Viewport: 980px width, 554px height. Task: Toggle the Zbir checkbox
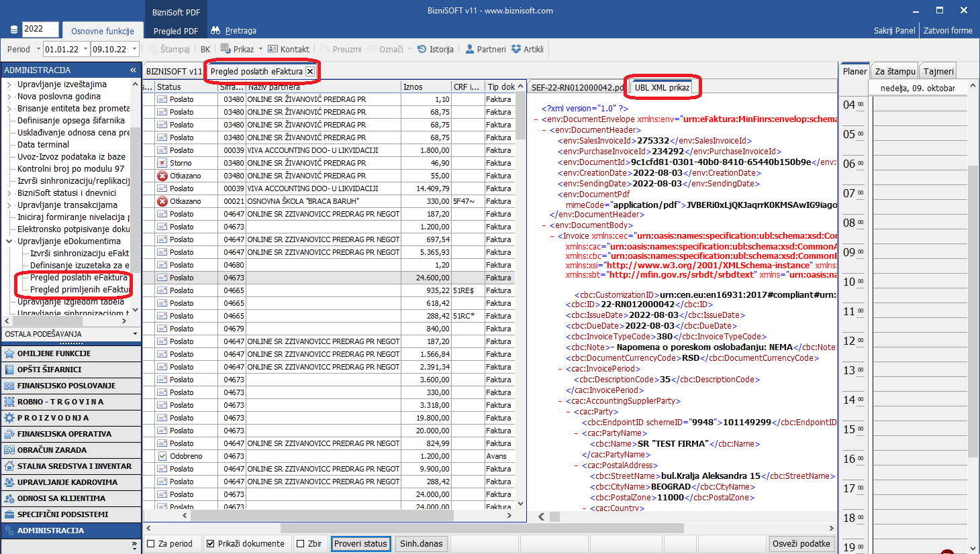click(301, 544)
